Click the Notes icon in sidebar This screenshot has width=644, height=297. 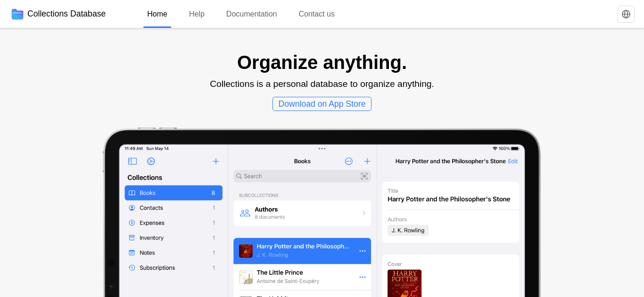(x=132, y=253)
